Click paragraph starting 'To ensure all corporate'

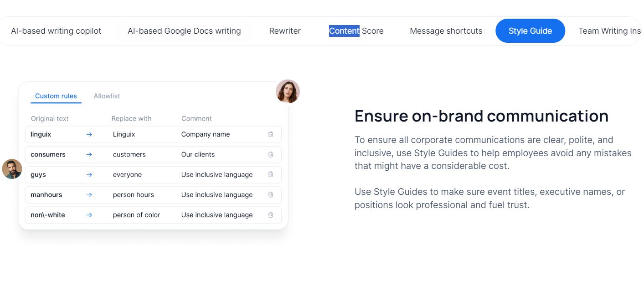coord(493,153)
